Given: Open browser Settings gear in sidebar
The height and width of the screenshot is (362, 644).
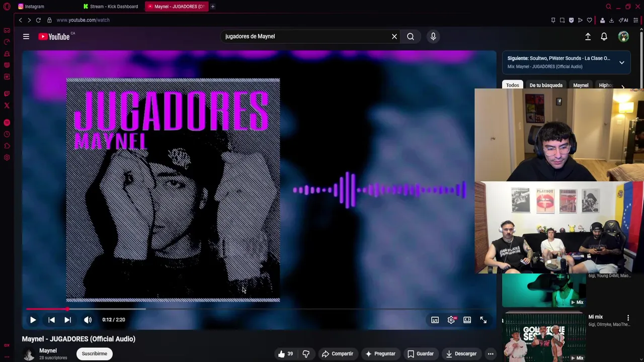Looking at the screenshot, I should click(x=7, y=158).
